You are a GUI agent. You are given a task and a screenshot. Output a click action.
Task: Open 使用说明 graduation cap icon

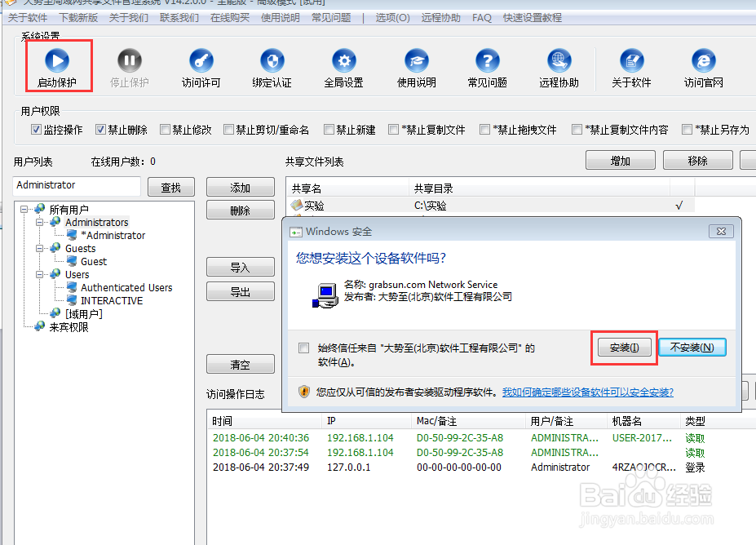click(416, 60)
